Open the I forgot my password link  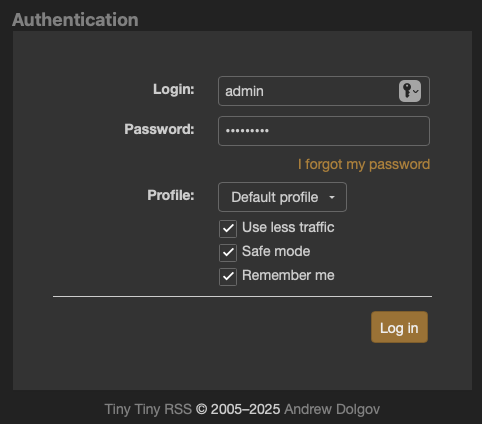[364, 164]
